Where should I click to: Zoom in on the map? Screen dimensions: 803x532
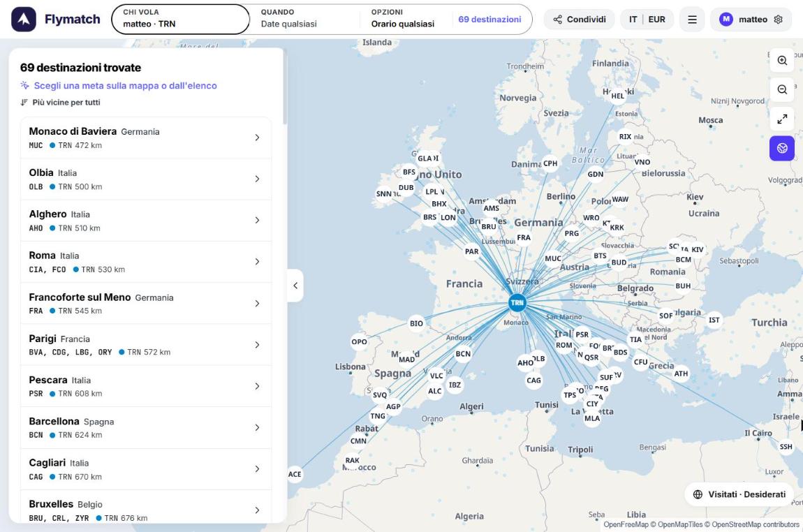(x=782, y=61)
